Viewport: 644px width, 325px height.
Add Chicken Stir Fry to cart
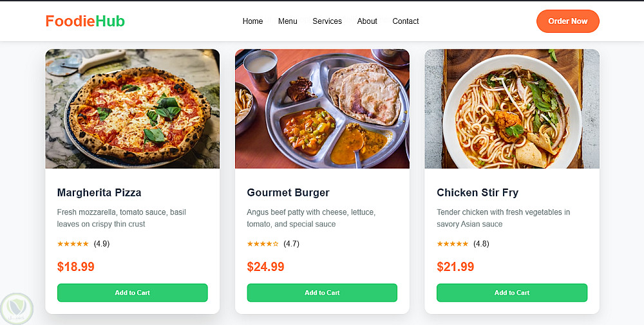pos(512,293)
